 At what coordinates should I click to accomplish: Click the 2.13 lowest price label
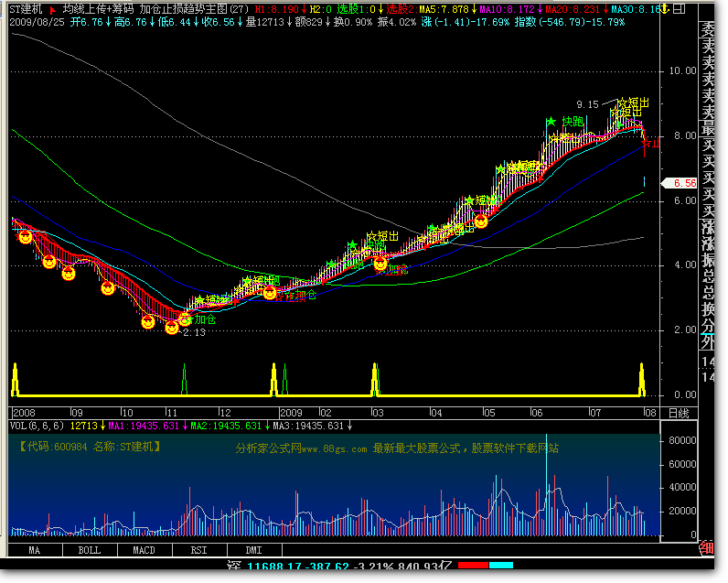[193, 333]
